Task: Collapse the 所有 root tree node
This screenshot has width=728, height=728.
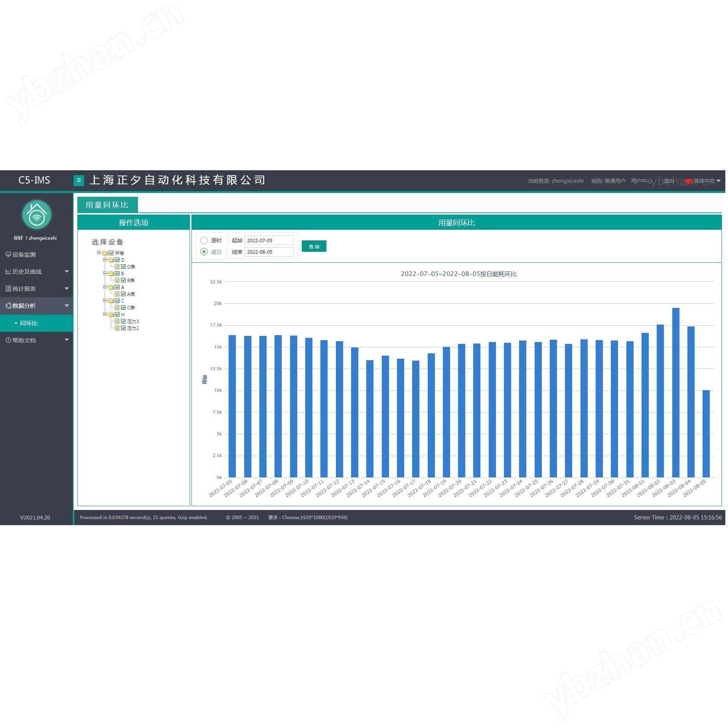Action: [99, 253]
